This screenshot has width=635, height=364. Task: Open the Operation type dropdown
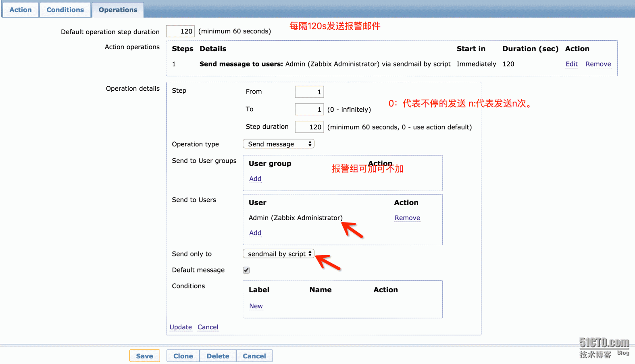point(279,144)
